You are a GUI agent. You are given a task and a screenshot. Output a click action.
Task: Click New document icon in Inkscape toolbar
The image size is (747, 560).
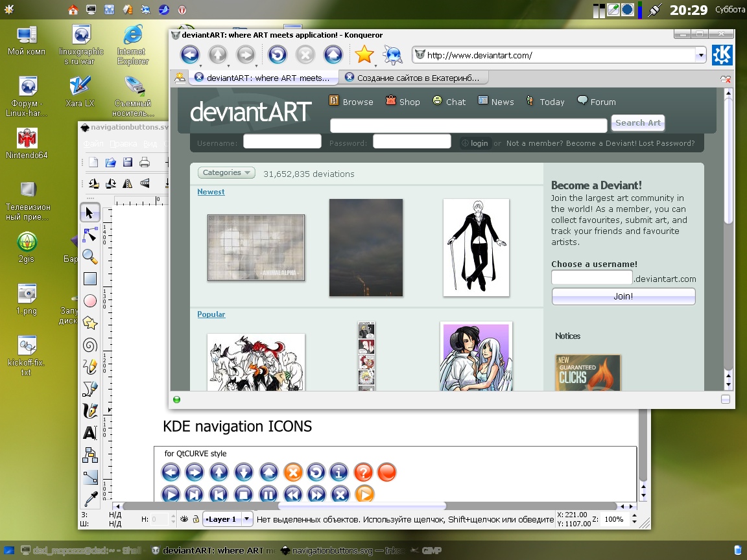[93, 163]
